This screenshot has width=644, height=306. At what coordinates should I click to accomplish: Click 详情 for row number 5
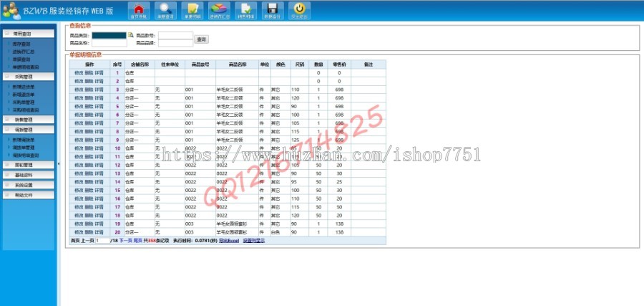[x=99, y=107]
